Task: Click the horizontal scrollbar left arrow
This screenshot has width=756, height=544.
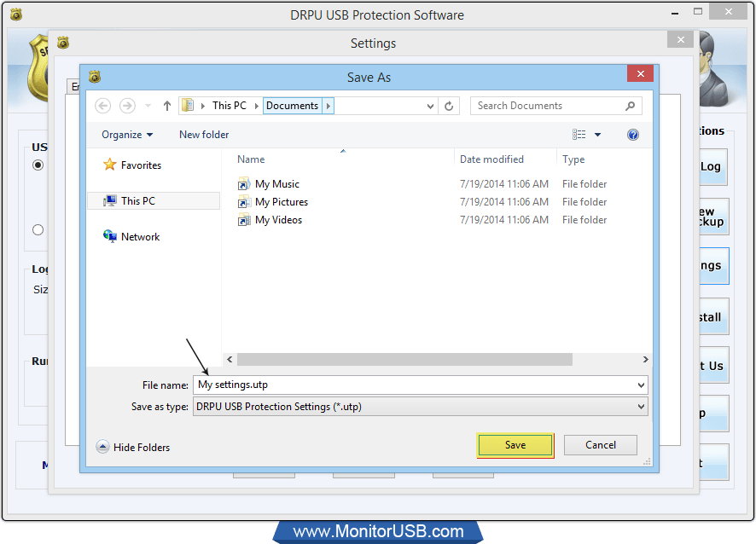Action: coord(230,360)
